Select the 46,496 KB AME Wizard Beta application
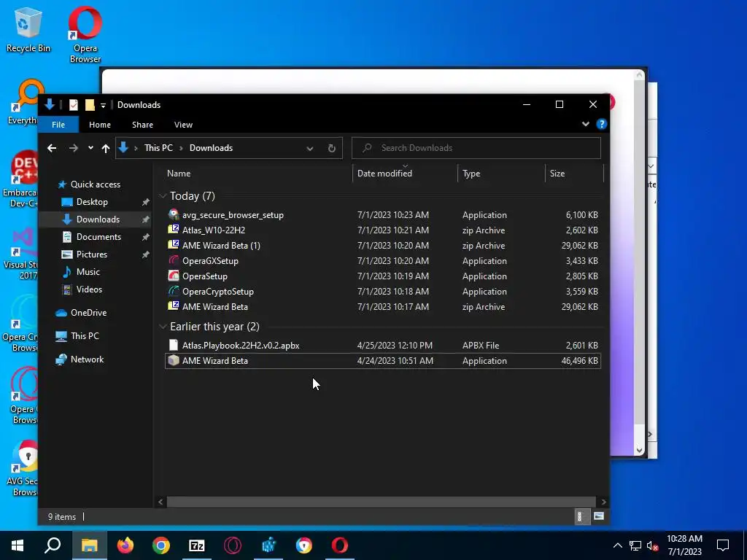The width and height of the screenshot is (747, 560). click(382, 361)
